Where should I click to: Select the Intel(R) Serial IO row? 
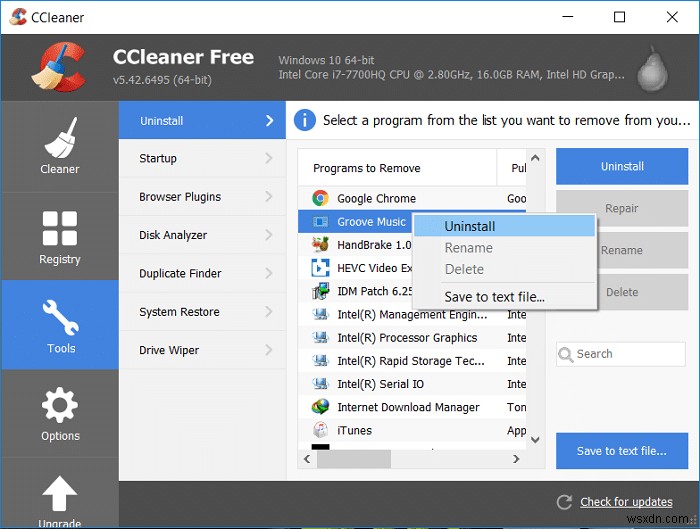(x=412, y=384)
